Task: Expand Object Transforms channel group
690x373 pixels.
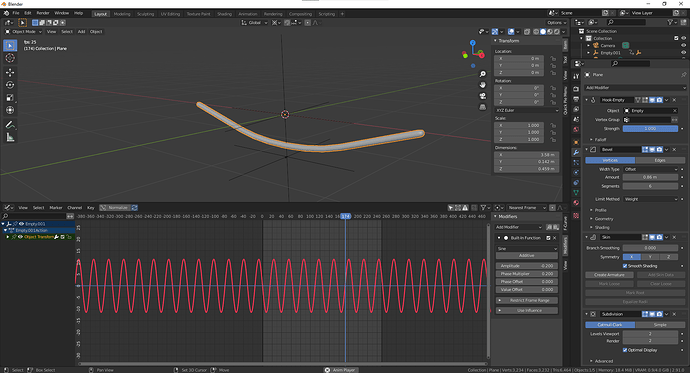Action: coord(7,237)
